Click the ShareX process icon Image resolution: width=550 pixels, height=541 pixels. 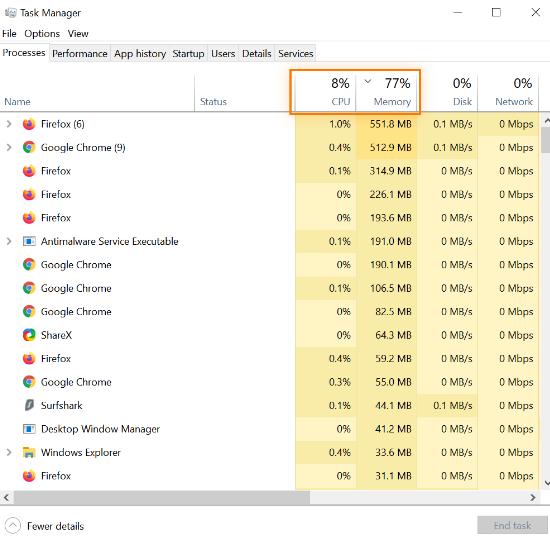tap(29, 335)
